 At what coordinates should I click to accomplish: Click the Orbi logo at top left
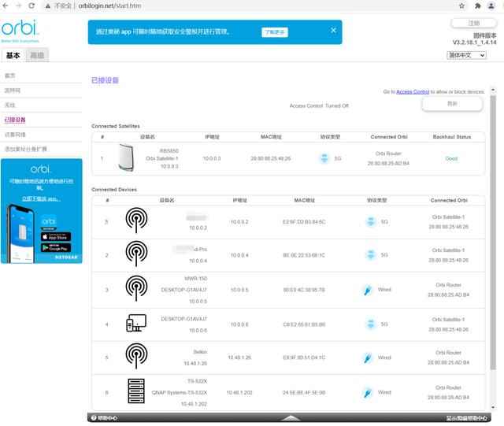point(20,29)
